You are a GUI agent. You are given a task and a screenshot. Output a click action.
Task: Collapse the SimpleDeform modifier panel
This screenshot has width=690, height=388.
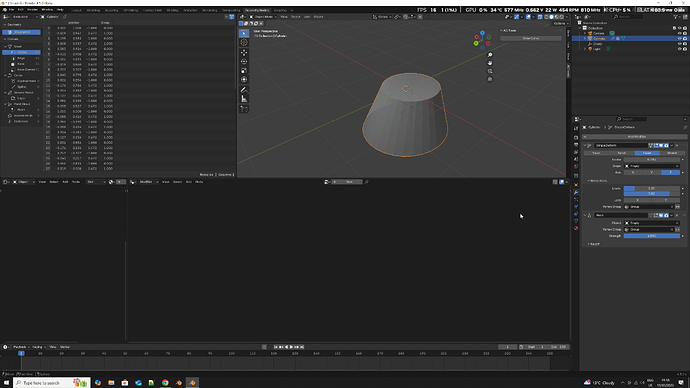[x=585, y=146]
